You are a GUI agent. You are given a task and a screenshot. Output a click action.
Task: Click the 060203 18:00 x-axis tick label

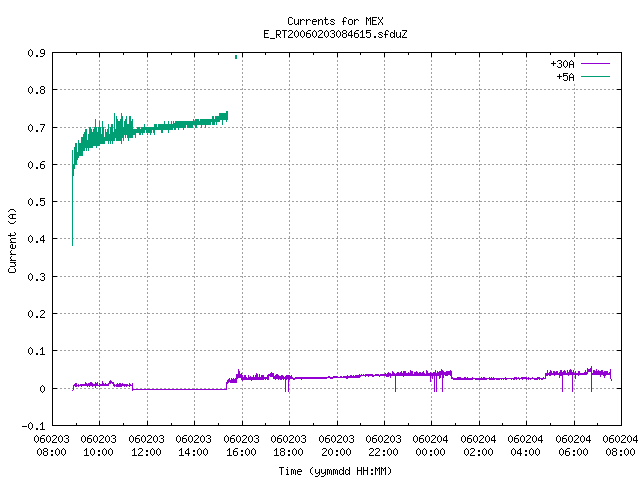pyautogui.click(x=288, y=446)
